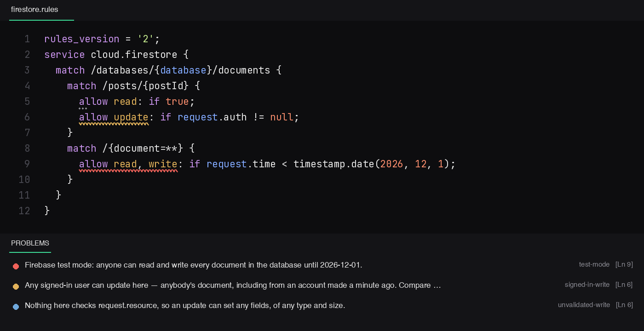
Task: Select the 'Firebase test mode' problem message
Action: pos(194,265)
